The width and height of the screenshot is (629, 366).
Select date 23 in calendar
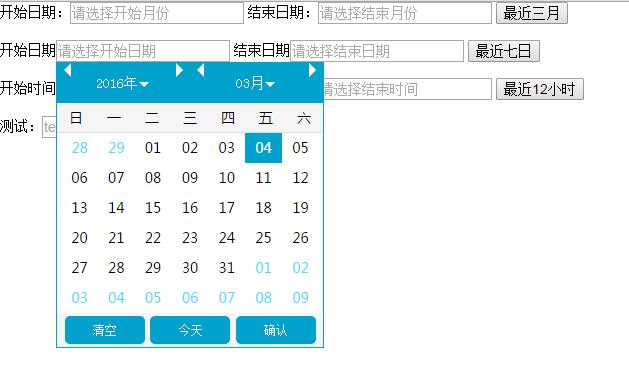point(190,238)
